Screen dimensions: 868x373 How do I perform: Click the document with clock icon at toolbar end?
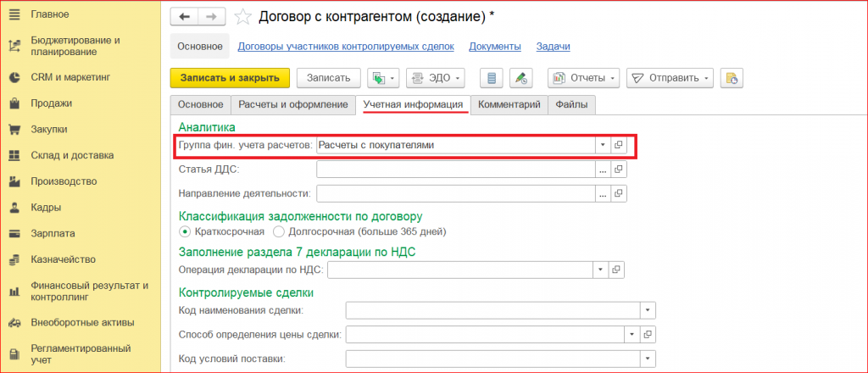(732, 78)
